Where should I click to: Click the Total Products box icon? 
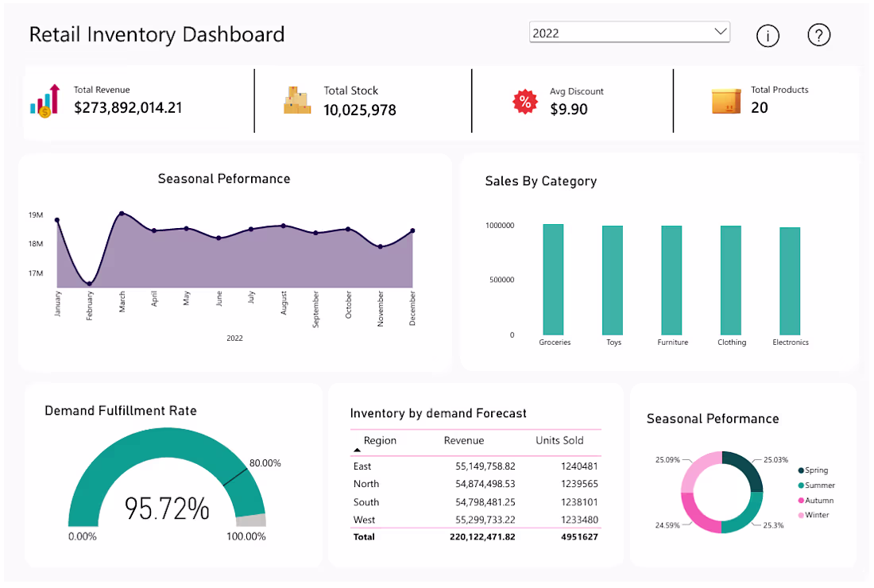click(x=726, y=102)
